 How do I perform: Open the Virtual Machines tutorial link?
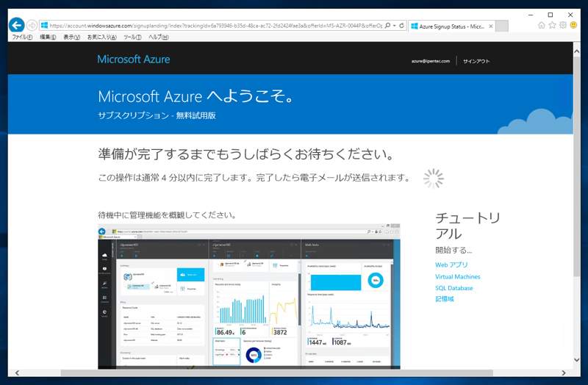[457, 277]
